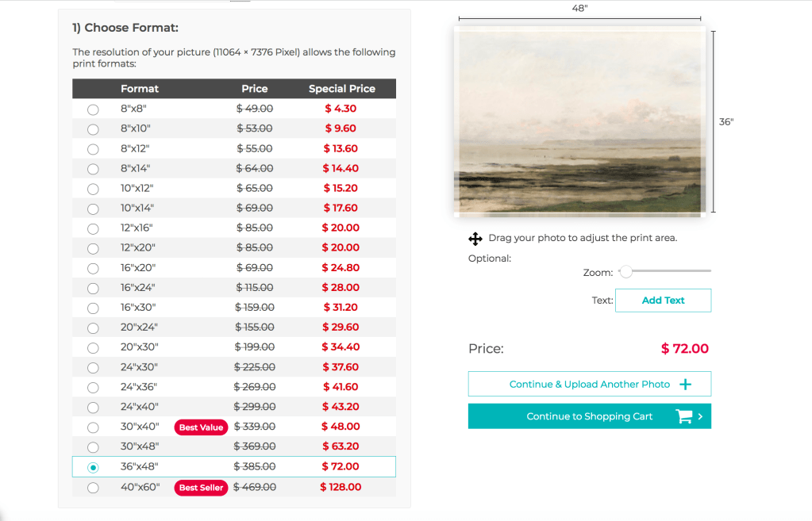Select the 40"x60" radio option
The width and height of the screenshot is (812, 521).
click(93, 488)
